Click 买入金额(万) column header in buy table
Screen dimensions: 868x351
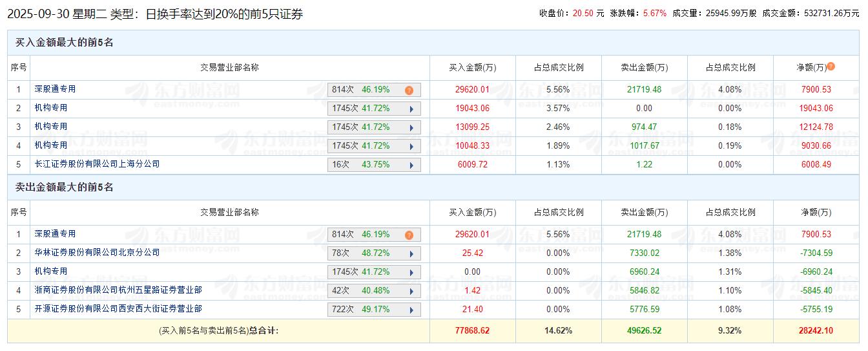coord(472,68)
